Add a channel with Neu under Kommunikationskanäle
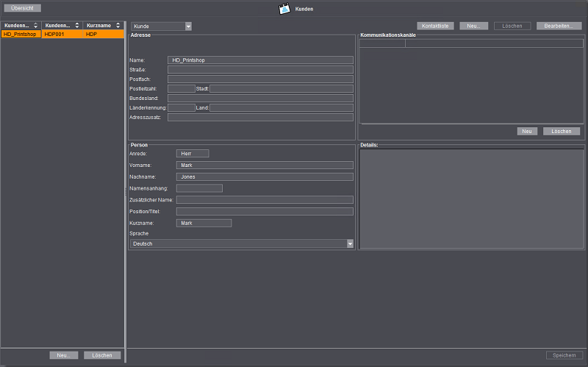 [527, 131]
